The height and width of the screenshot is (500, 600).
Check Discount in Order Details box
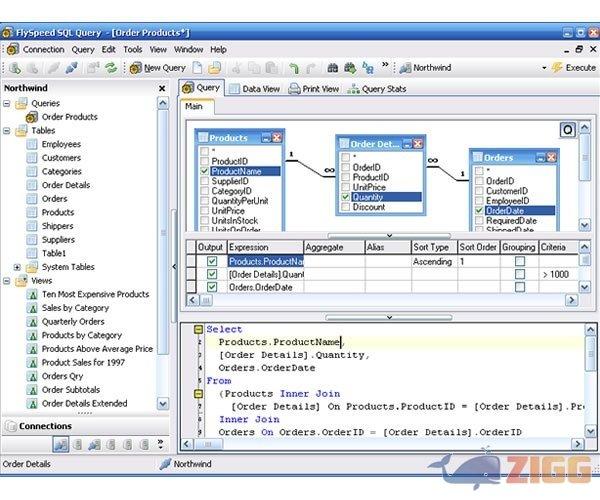(x=346, y=207)
